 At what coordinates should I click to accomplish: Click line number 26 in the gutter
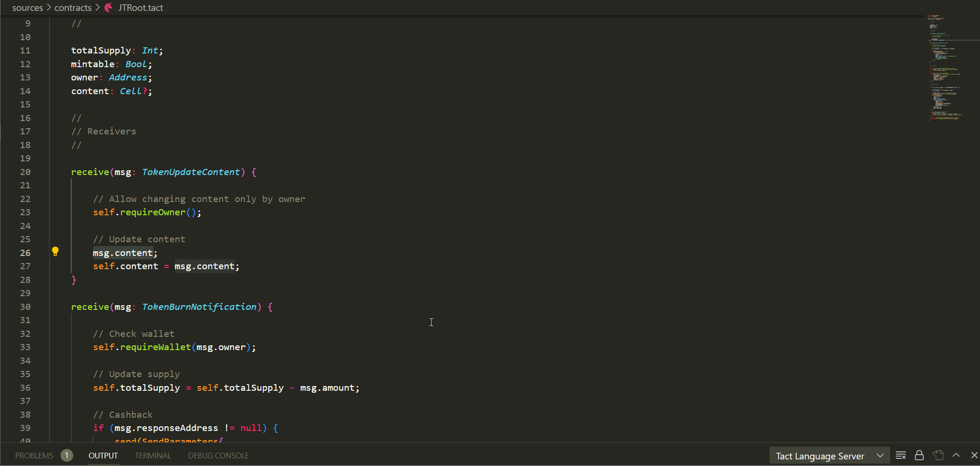point(25,253)
